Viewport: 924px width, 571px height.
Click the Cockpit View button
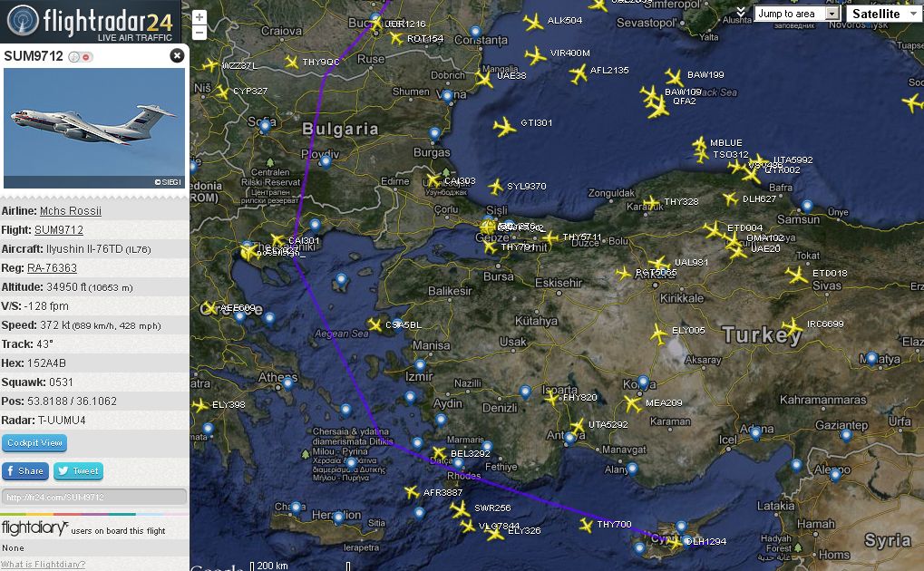[34, 443]
